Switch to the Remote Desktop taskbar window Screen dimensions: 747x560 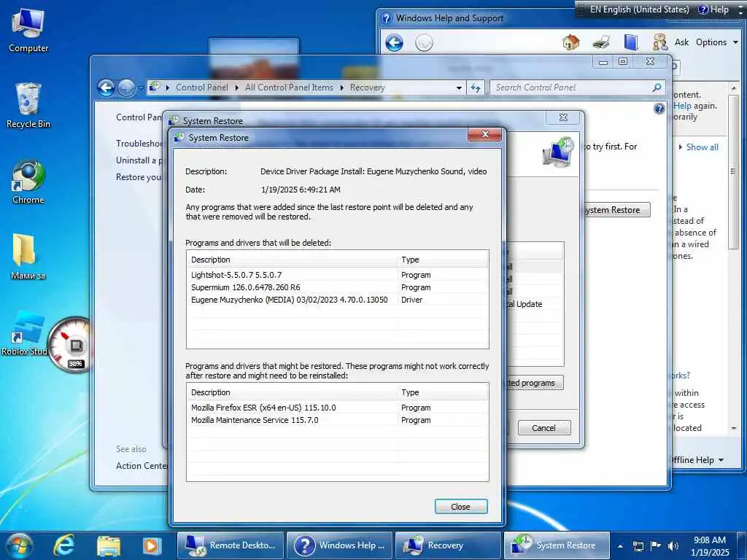[x=231, y=545]
